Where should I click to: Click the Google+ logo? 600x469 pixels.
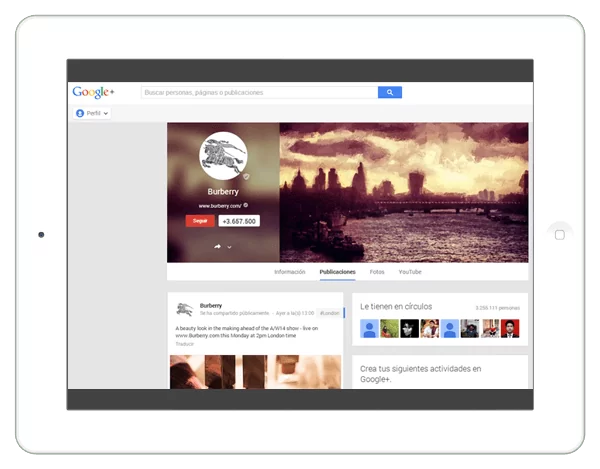pos(93,92)
